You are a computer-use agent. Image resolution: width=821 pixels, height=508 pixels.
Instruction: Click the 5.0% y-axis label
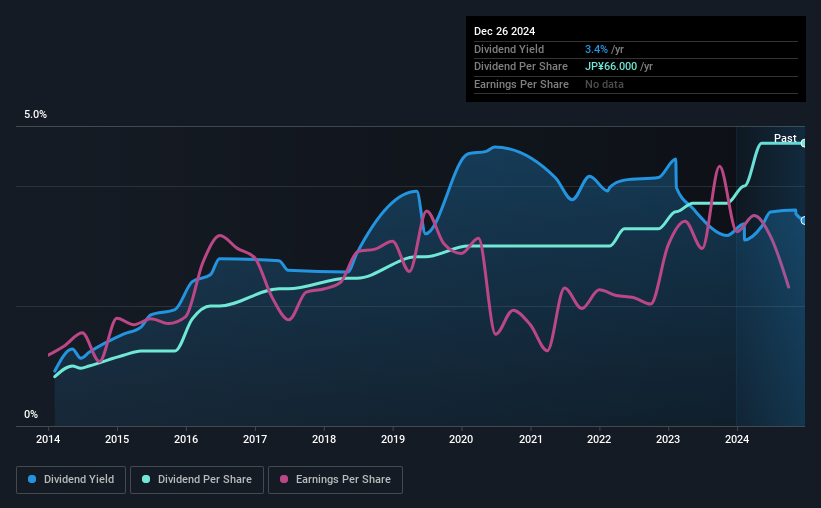(x=35, y=114)
